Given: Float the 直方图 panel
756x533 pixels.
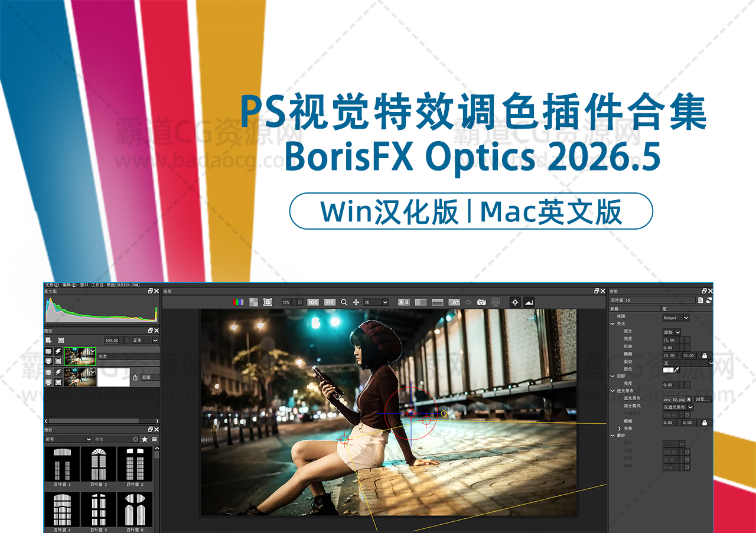Looking at the screenshot, I should [151, 291].
